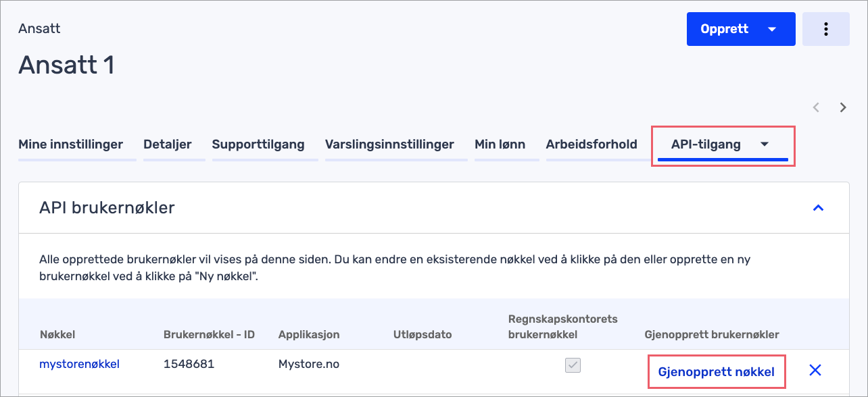The height and width of the screenshot is (397, 868).
Task: Open the mystorenøkkel key link
Action: (x=80, y=365)
